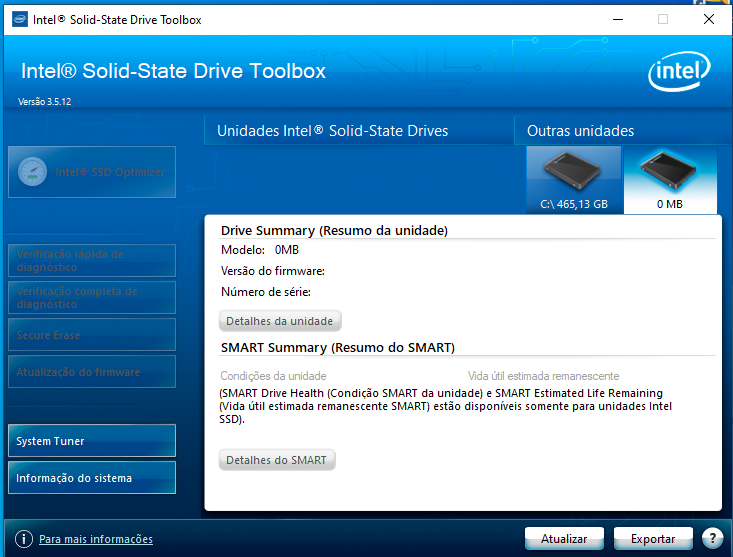This screenshot has height=557, width=733.
Task: Open Intel SSD Optimizer
Action: (x=92, y=172)
